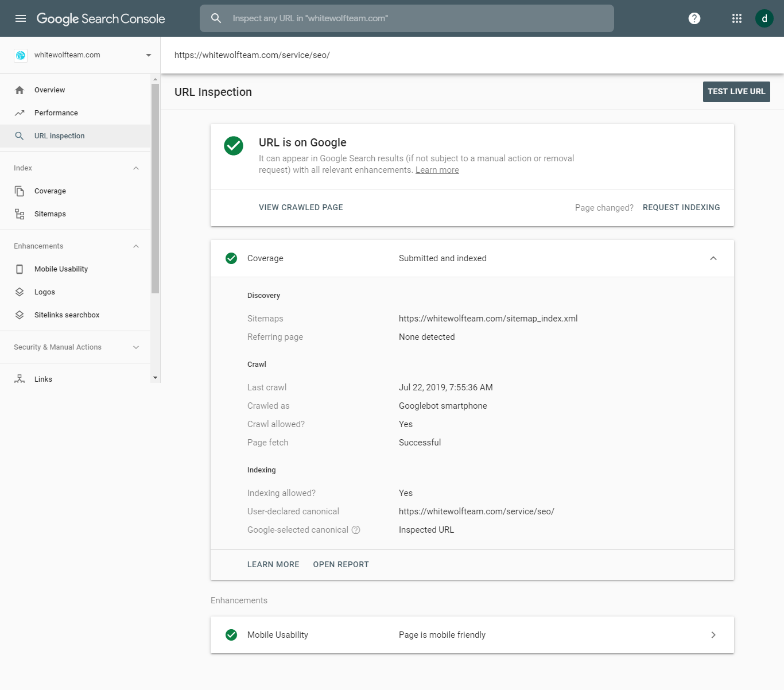The image size is (784, 690).
Task: Open the hamburger main menu
Action: (21, 18)
